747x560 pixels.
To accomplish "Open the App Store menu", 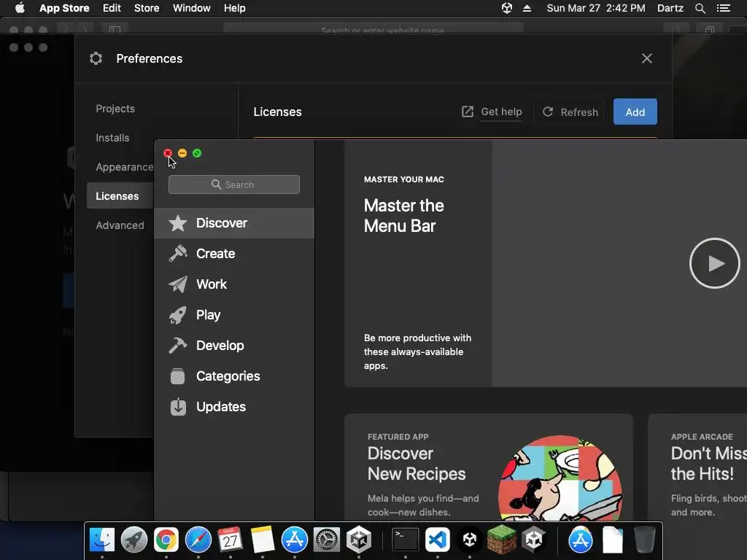I will tap(64, 8).
